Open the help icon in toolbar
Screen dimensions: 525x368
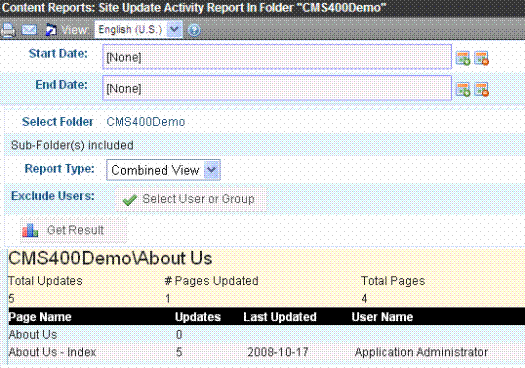[x=194, y=30]
